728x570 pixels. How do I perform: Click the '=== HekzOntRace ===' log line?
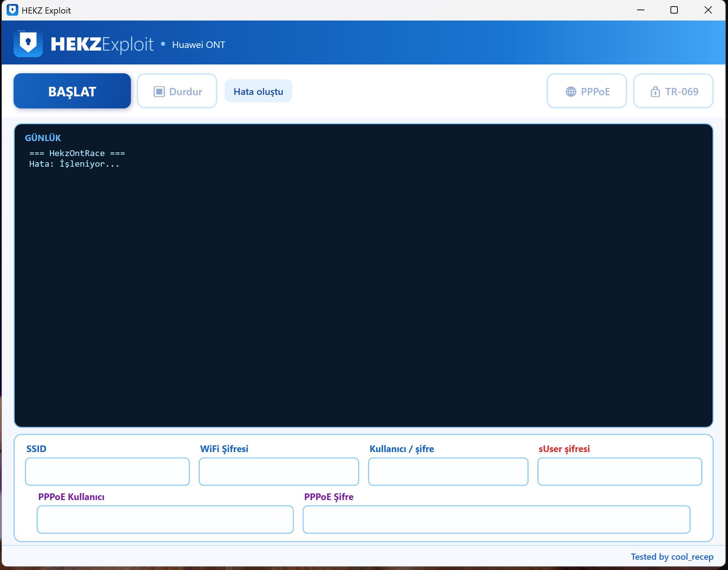coord(77,153)
